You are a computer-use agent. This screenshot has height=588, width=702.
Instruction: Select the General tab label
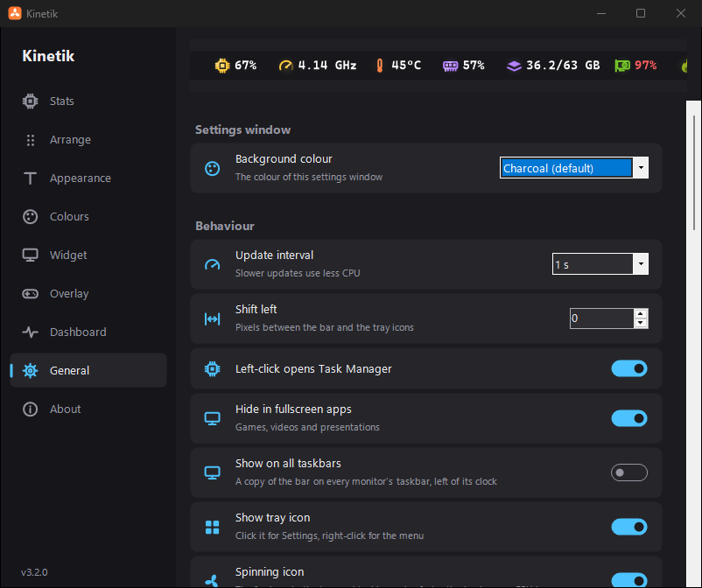tap(69, 370)
